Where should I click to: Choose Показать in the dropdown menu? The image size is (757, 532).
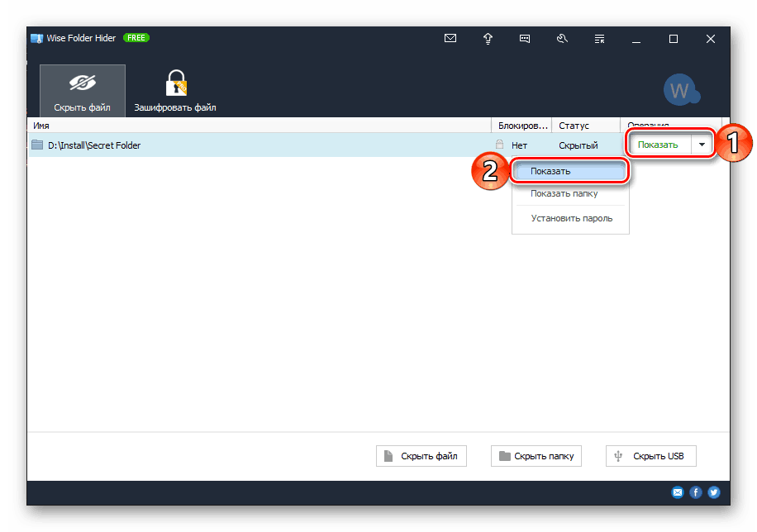click(x=569, y=169)
